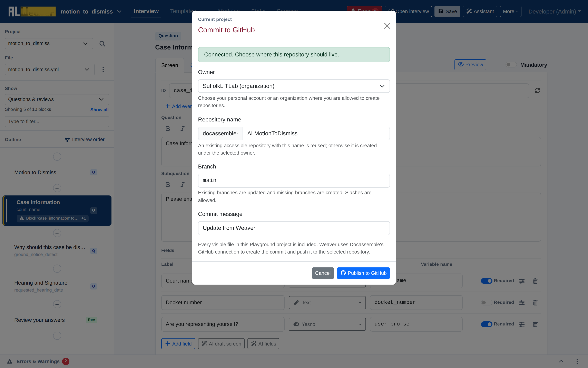The image size is (588, 368).
Task: Close the Commit to GitHub dialog
Action: (387, 26)
